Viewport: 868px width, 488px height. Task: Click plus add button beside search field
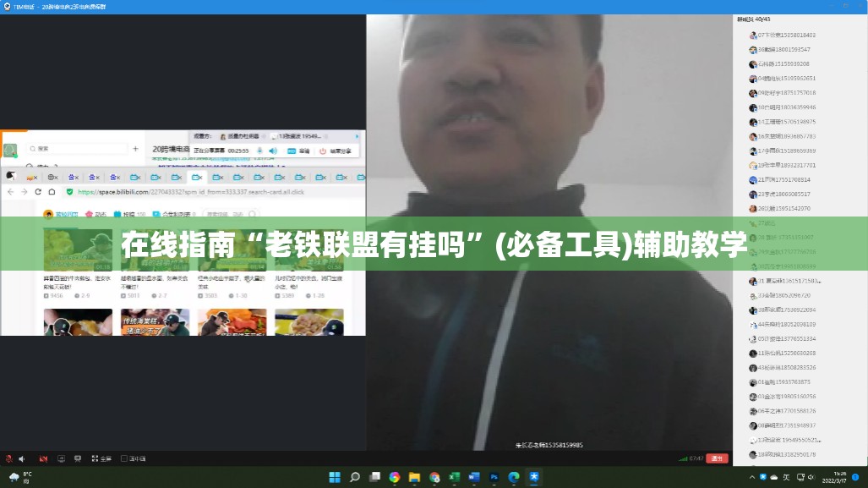135,149
